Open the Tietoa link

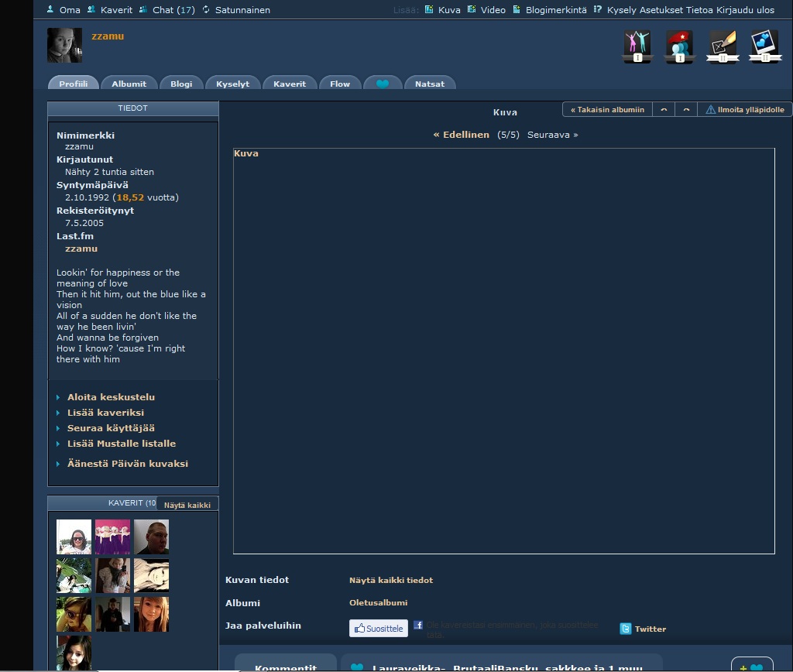pos(699,9)
